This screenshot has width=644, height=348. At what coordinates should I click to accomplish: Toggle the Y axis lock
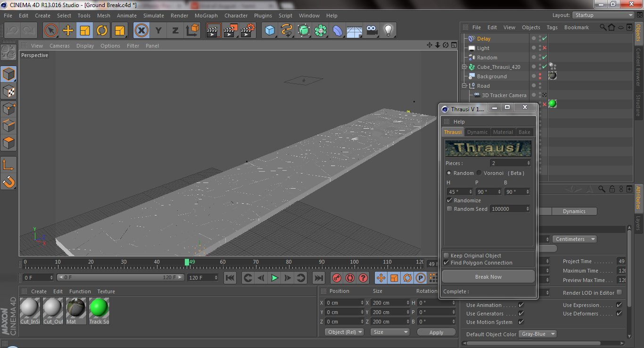click(158, 31)
